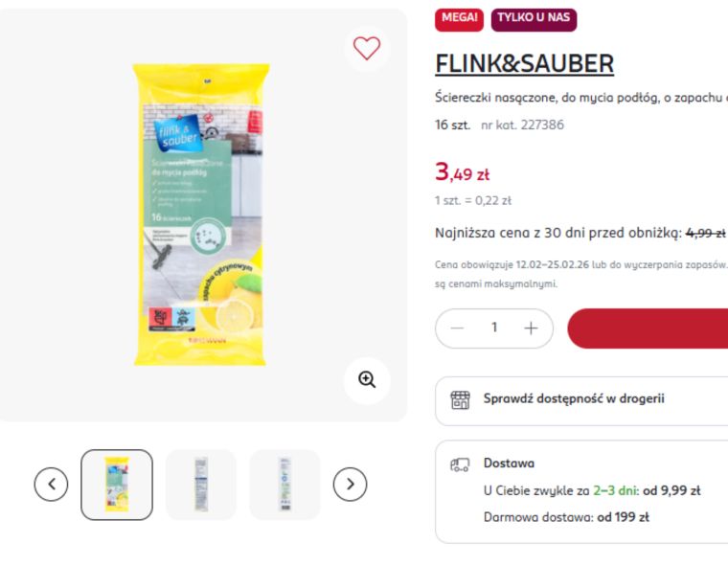Show previous product thumbnail with left arrow
This screenshot has width=728, height=566.
[51, 485]
